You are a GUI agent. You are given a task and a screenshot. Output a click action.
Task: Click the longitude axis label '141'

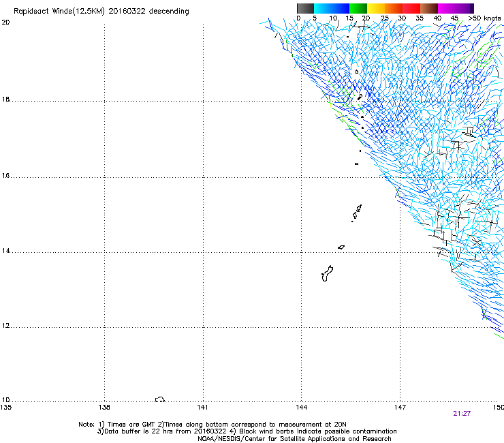tap(202, 408)
